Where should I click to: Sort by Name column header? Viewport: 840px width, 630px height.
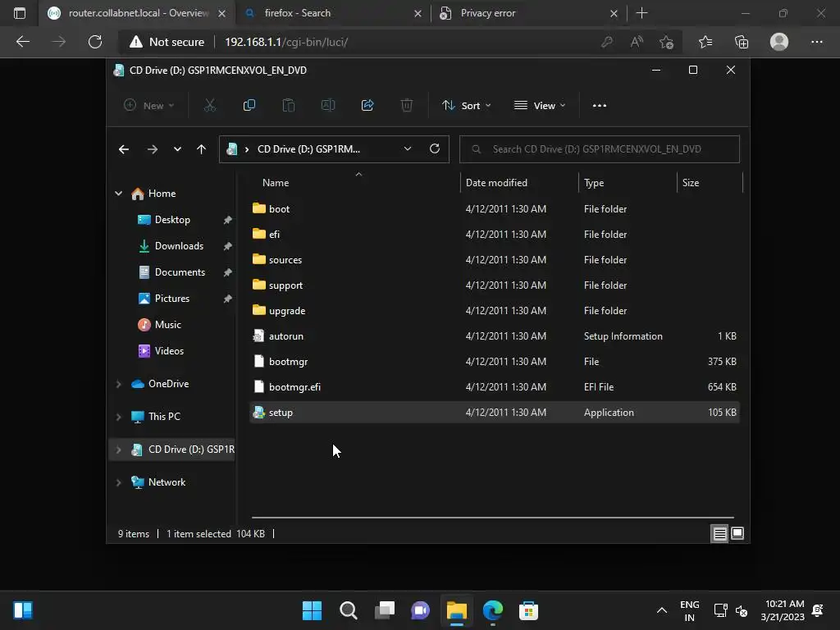click(354, 183)
